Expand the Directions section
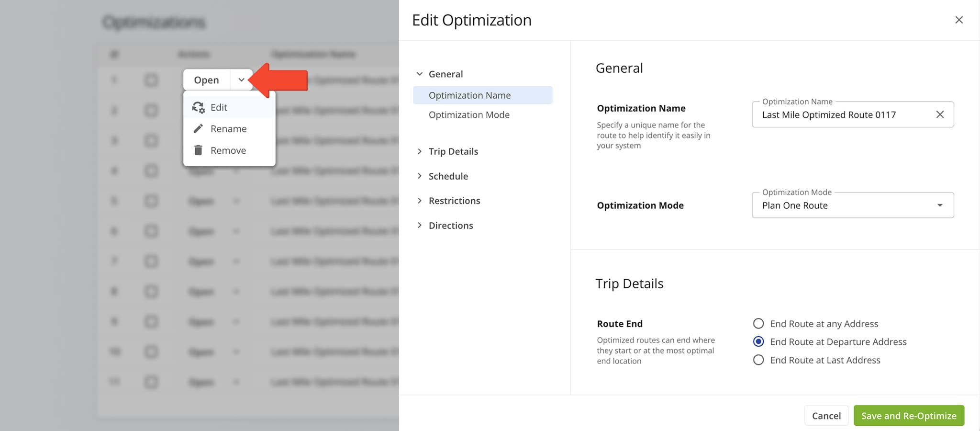This screenshot has height=431, width=980. point(420,226)
